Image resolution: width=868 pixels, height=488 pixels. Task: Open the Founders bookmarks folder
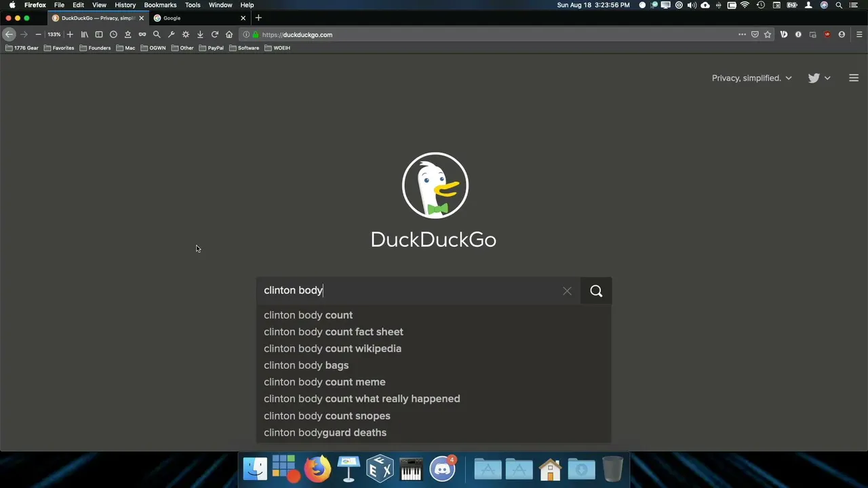click(95, 48)
